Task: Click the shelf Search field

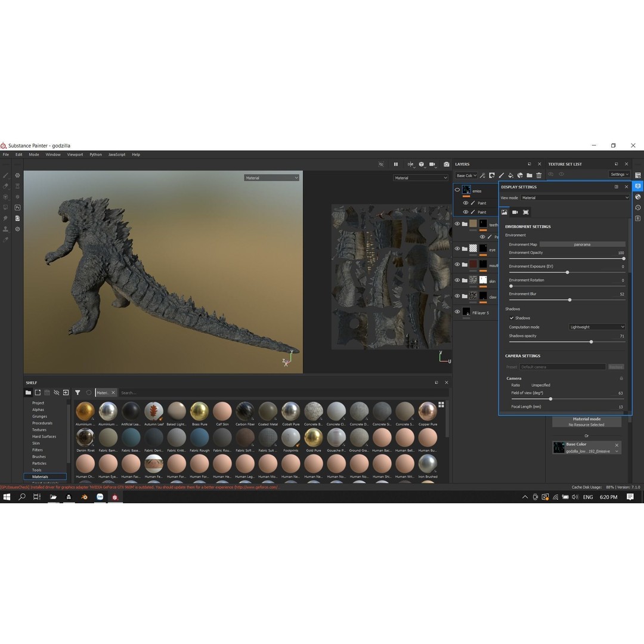Action: tap(283, 392)
